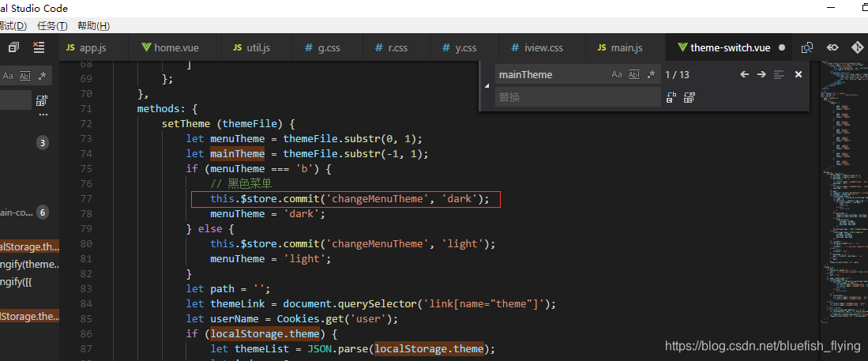The height and width of the screenshot is (361, 868).
Task: Open sidebar search details ellipsis
Action: tap(43, 115)
